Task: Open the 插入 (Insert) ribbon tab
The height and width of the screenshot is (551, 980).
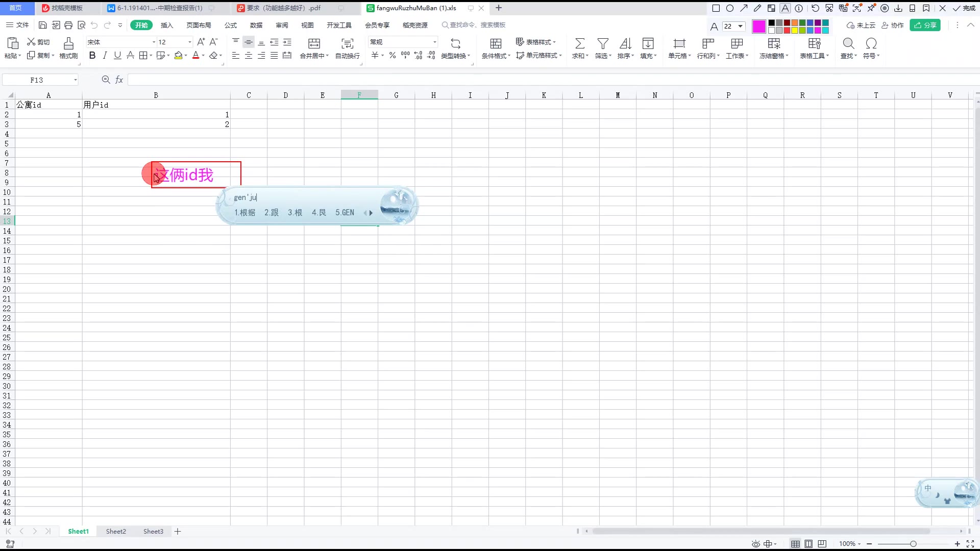Action: pyautogui.click(x=167, y=25)
